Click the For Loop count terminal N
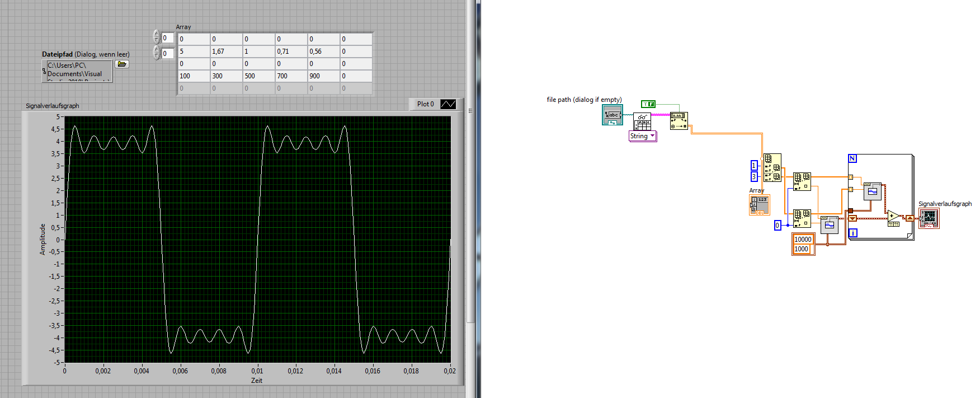This screenshot has width=980, height=398. 852,158
